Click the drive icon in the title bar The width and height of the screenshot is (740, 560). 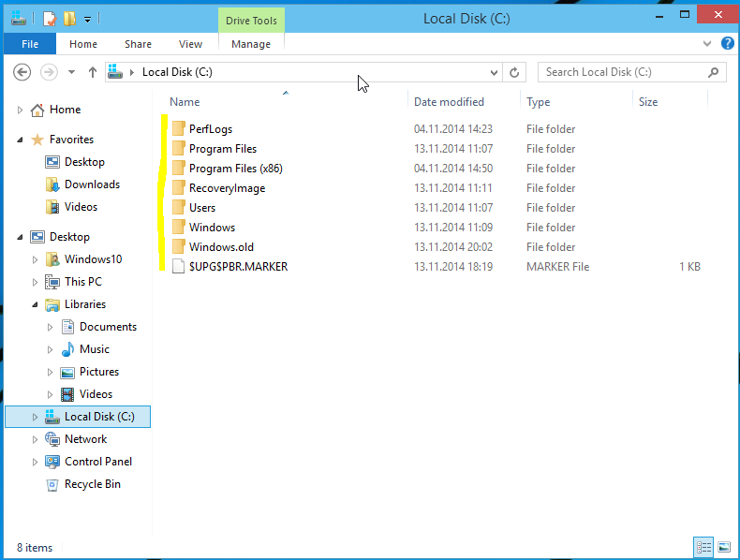(x=19, y=19)
